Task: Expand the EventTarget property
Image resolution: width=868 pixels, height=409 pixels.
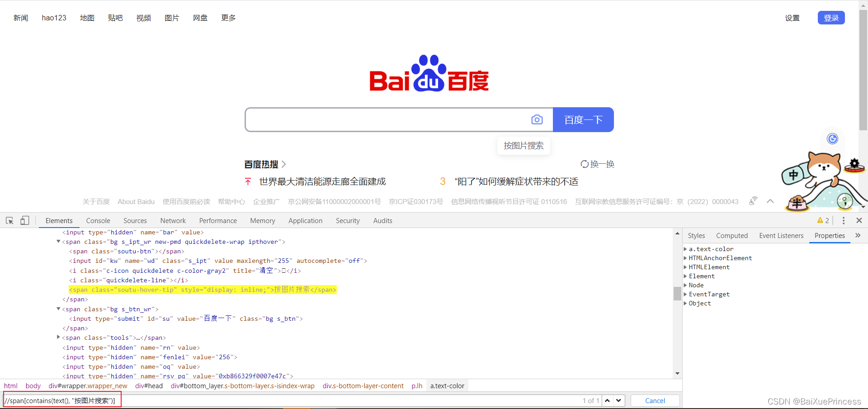Action: click(x=685, y=294)
